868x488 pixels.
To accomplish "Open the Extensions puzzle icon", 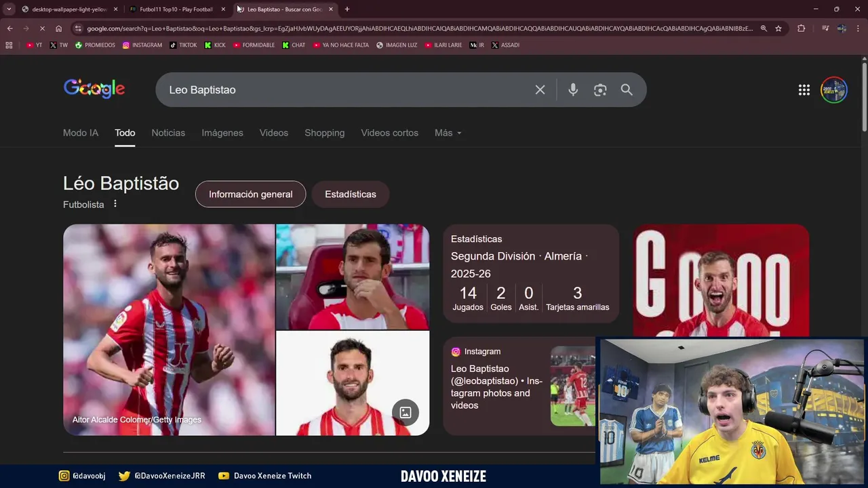I will coord(801,28).
